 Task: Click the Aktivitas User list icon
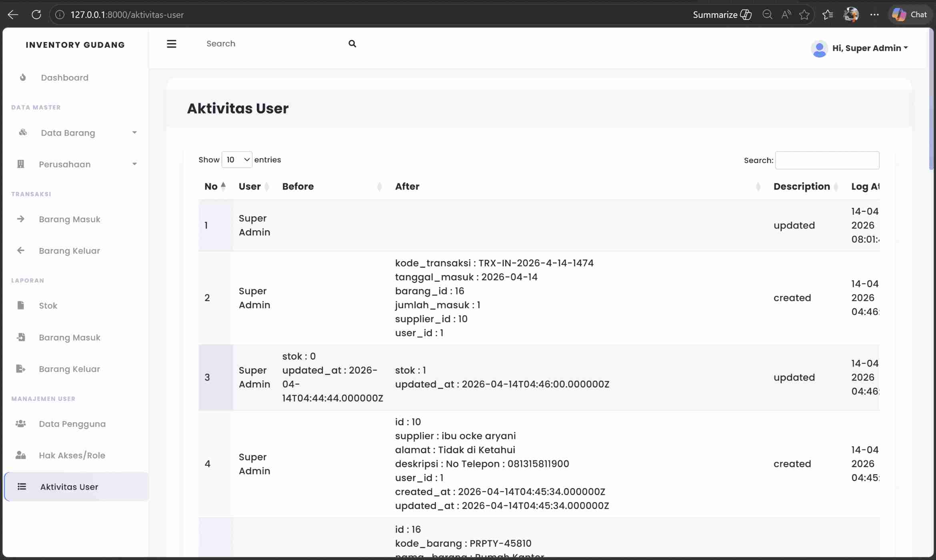click(22, 486)
